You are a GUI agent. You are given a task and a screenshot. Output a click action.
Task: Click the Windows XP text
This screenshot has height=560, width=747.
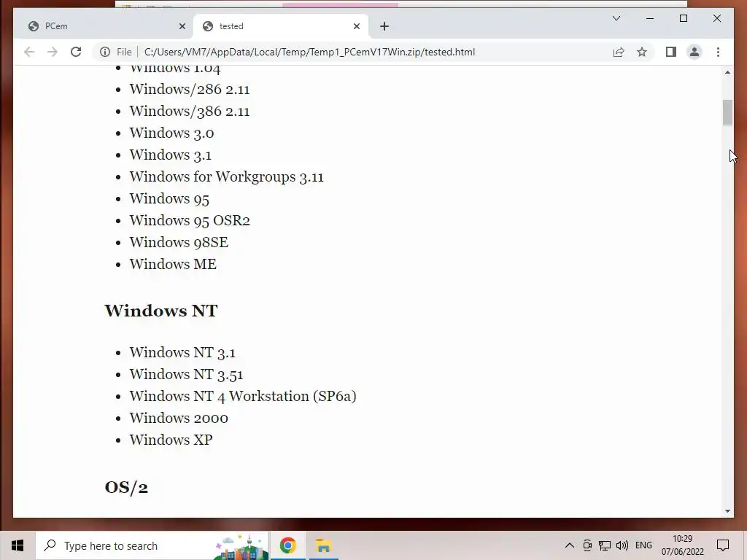(x=171, y=440)
